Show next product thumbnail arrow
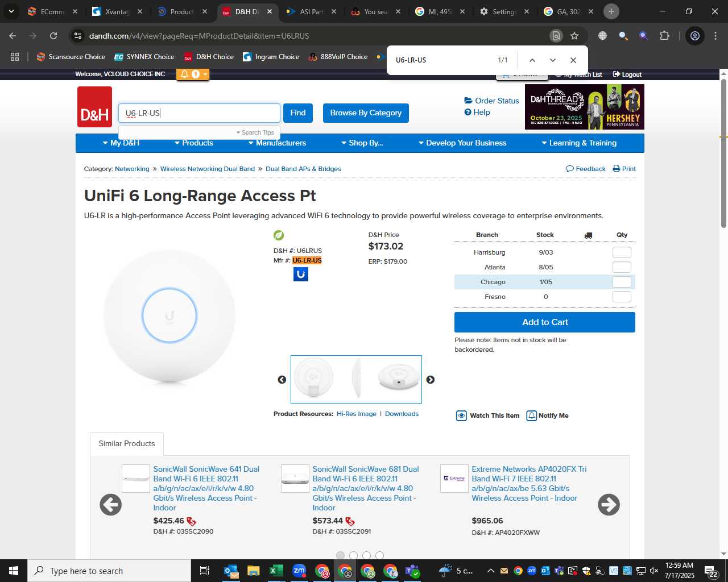 (x=431, y=380)
